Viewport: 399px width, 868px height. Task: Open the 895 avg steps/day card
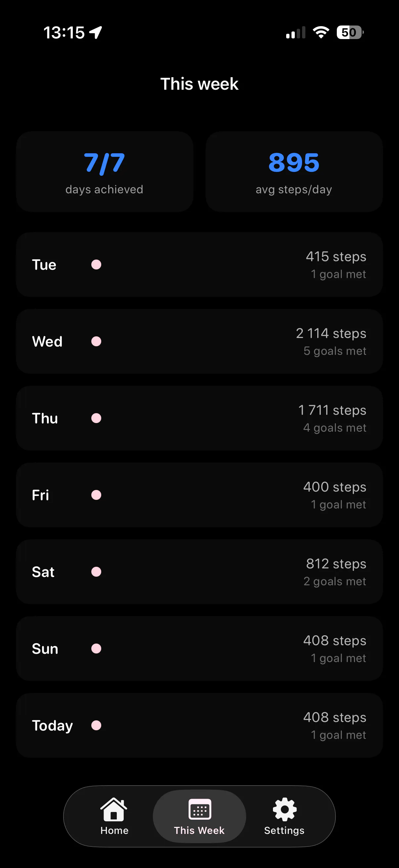(x=294, y=171)
